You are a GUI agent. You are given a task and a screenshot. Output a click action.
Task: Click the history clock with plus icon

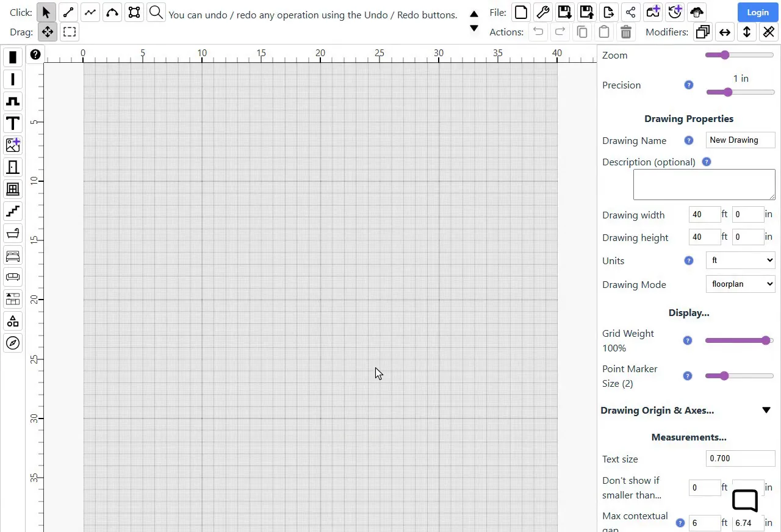(675, 12)
